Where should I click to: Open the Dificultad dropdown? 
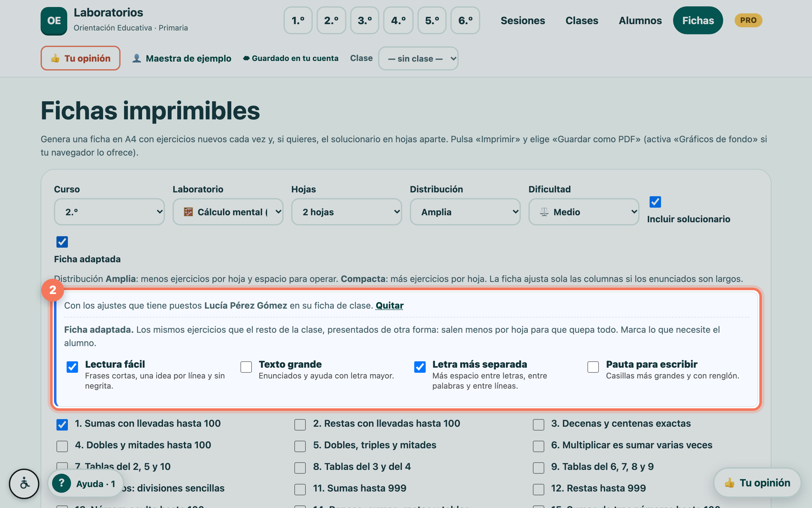click(584, 212)
